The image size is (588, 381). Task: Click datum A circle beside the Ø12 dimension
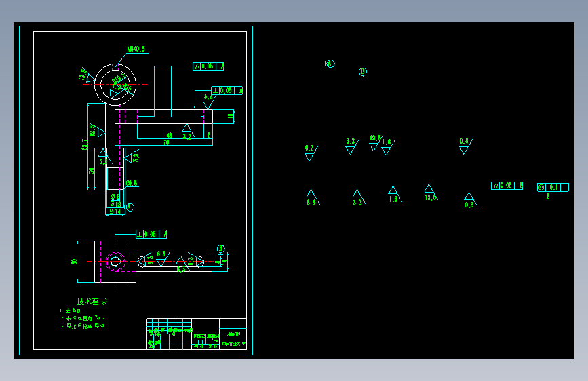(x=130, y=207)
